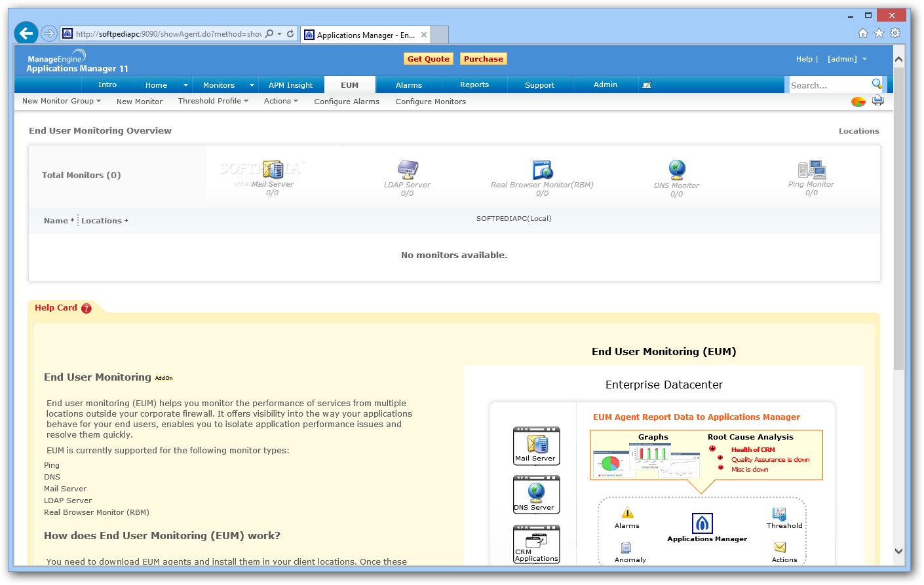Select the DNS Monitor globe icon

click(x=677, y=170)
